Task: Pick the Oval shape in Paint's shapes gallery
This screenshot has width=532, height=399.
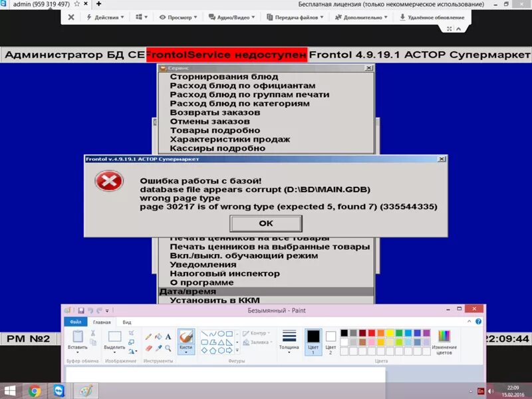Action: pyautogui.click(x=221, y=334)
